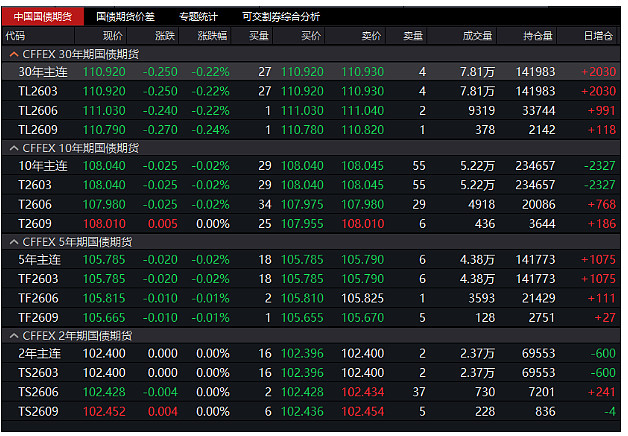The width and height of the screenshot is (628, 436).
Task: Click TL2609 change percent -0.24%
Action: [x=210, y=130]
